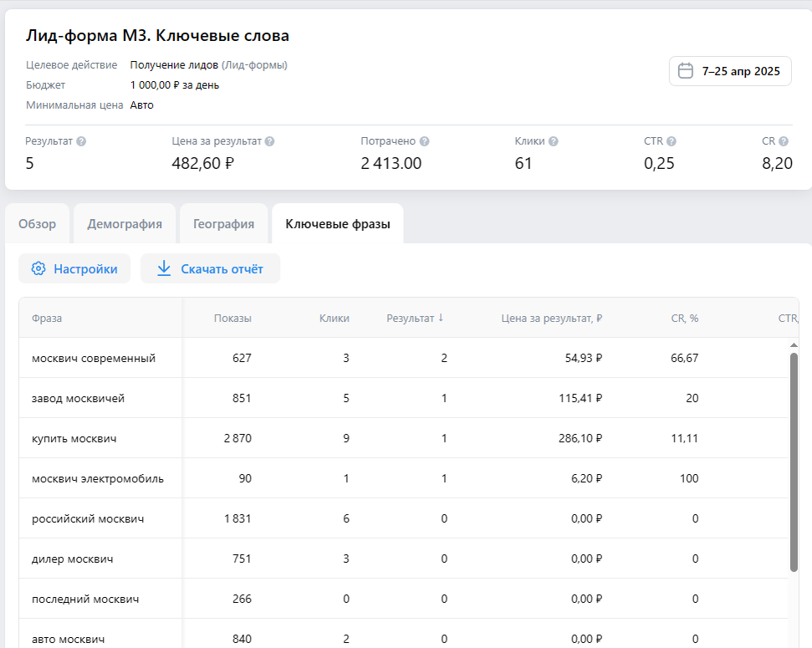Click the 2 870 impressions cell
Image resolution: width=812 pixels, height=648 pixels.
coord(237,438)
